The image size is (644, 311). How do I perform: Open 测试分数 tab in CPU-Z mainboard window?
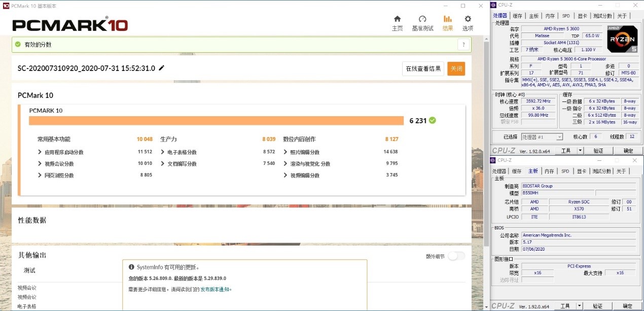click(x=602, y=171)
